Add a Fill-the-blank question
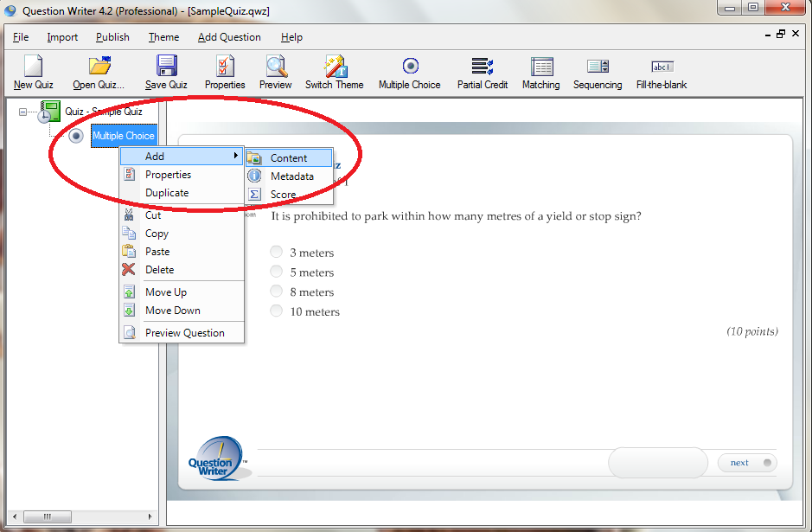 662,67
